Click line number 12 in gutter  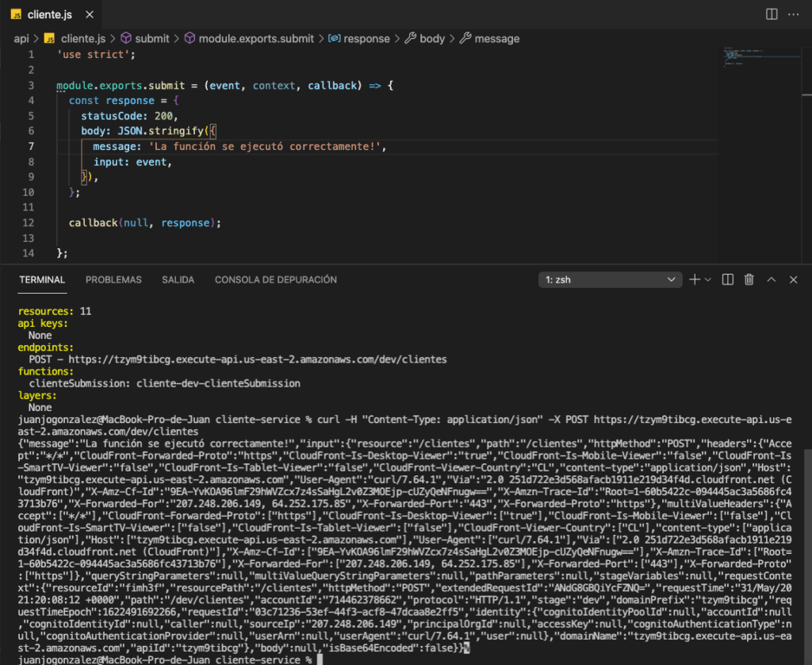pos(29,223)
